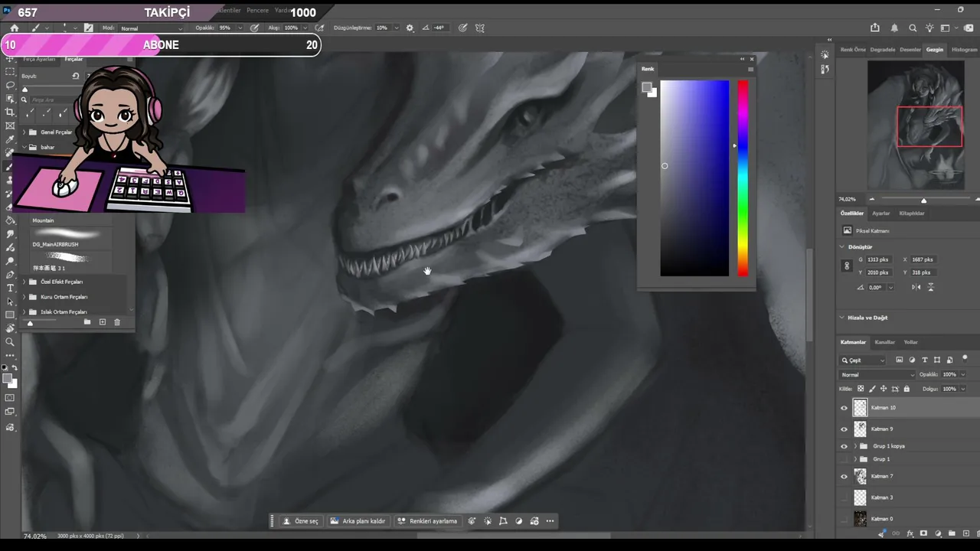Open the Ayarlar tab
980x551 pixels.
coord(881,214)
